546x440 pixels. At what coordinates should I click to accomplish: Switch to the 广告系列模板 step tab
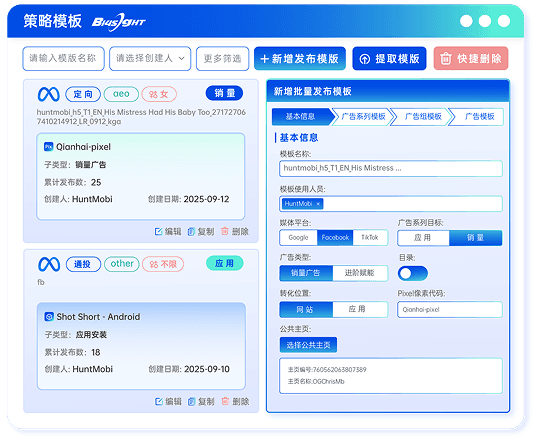363,117
